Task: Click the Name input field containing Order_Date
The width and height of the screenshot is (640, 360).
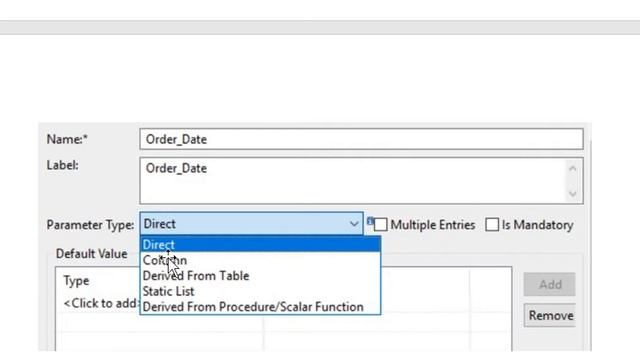Action: click(x=361, y=139)
